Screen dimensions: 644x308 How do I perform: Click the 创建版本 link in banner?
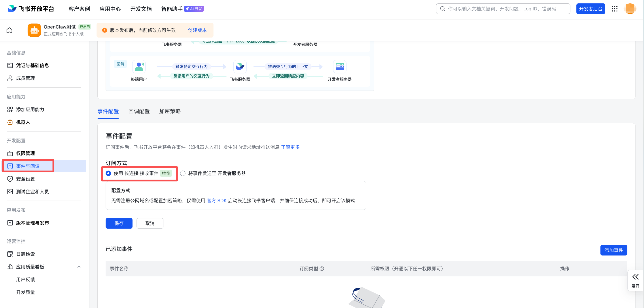pos(197,30)
